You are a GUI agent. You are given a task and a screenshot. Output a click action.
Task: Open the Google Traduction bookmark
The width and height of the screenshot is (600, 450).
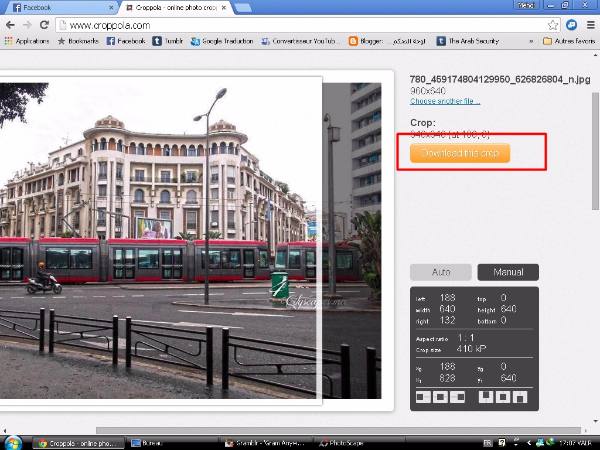point(222,41)
